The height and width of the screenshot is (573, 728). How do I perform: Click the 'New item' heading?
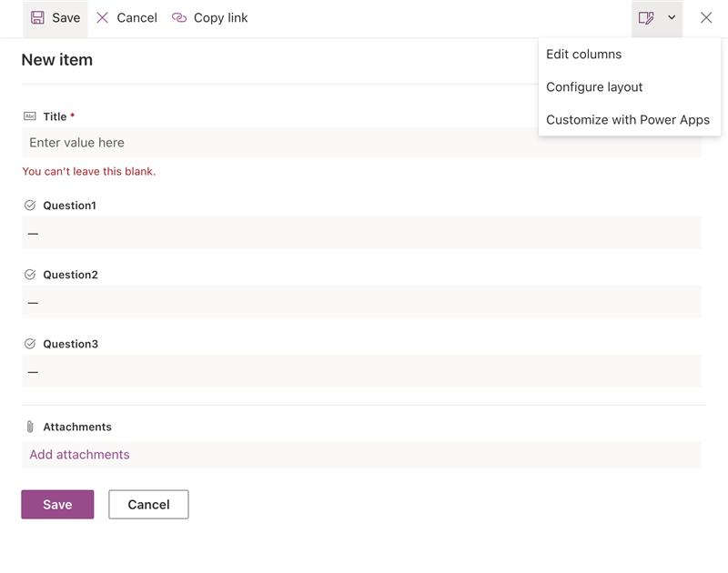tap(57, 60)
